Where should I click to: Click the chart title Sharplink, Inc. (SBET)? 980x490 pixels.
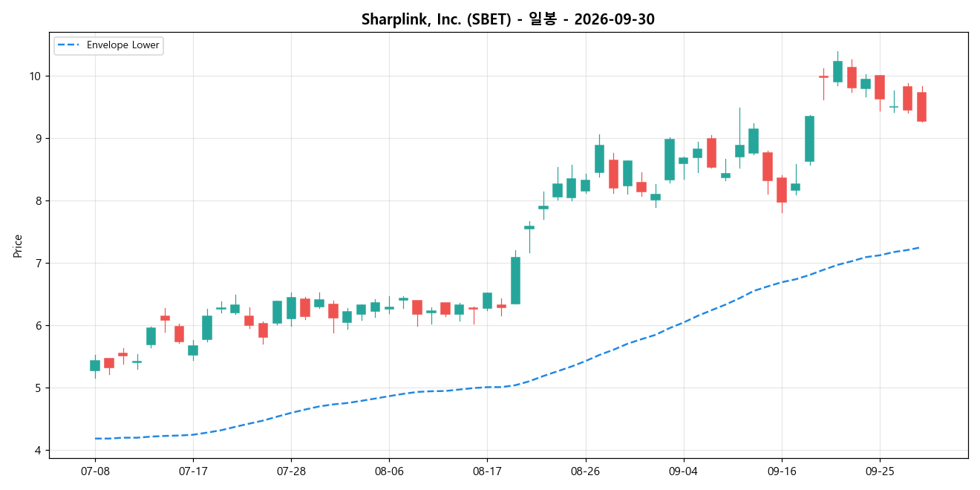[x=508, y=20]
